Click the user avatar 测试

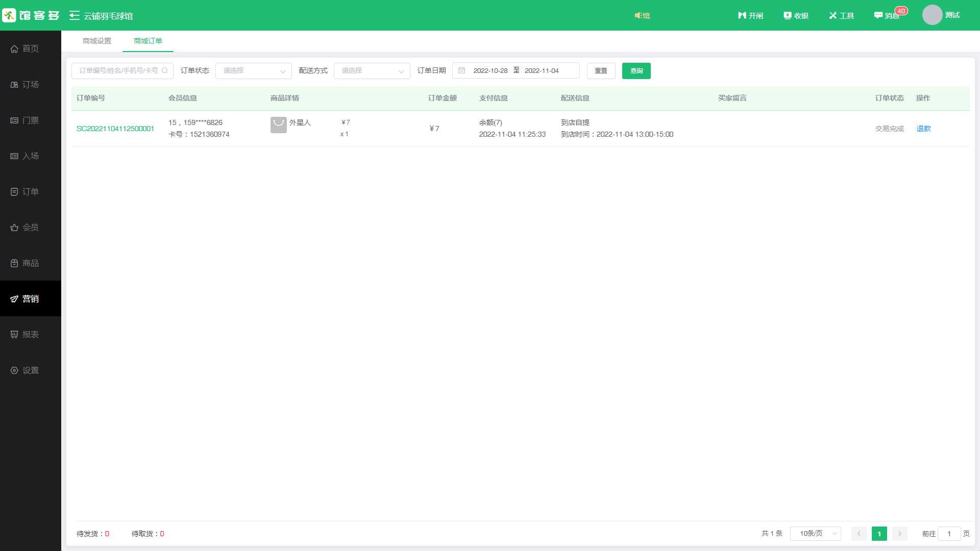pos(932,15)
